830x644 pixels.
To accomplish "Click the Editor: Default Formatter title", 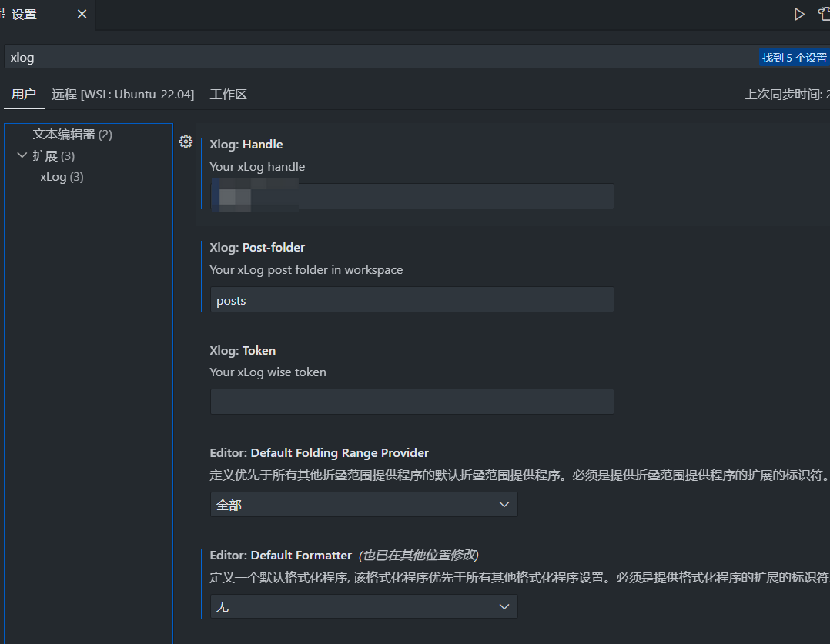I will tap(280, 555).
